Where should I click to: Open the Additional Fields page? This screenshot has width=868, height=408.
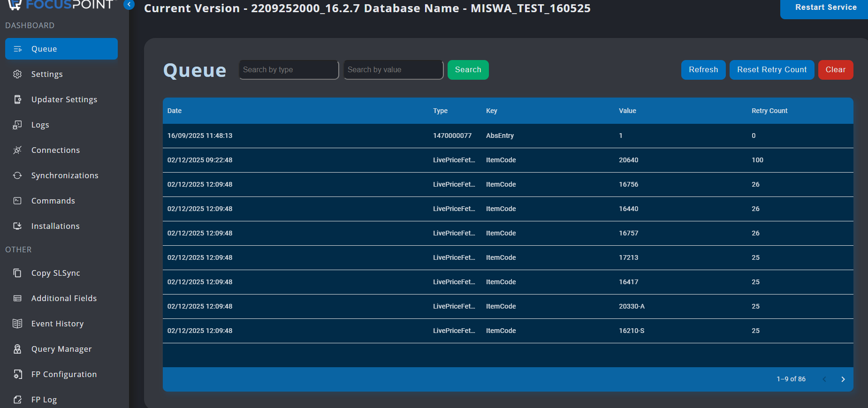coord(64,298)
